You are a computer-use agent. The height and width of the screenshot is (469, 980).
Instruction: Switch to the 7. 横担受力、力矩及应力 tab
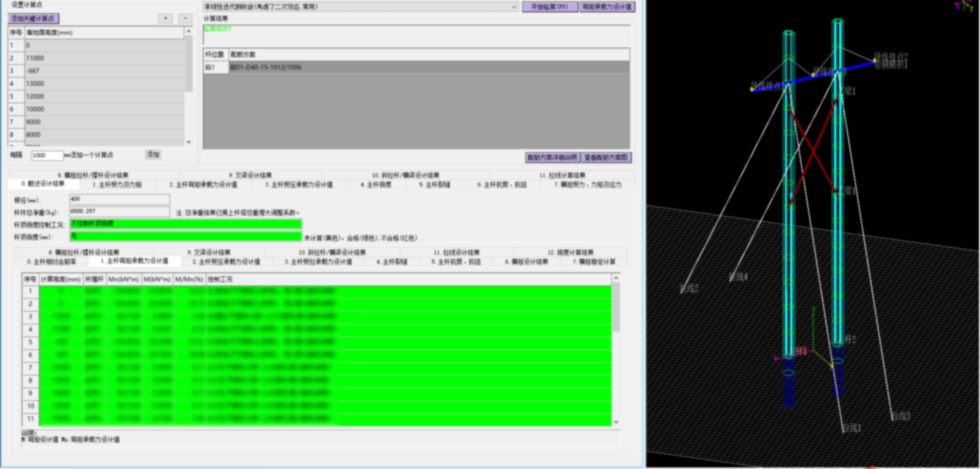click(588, 184)
